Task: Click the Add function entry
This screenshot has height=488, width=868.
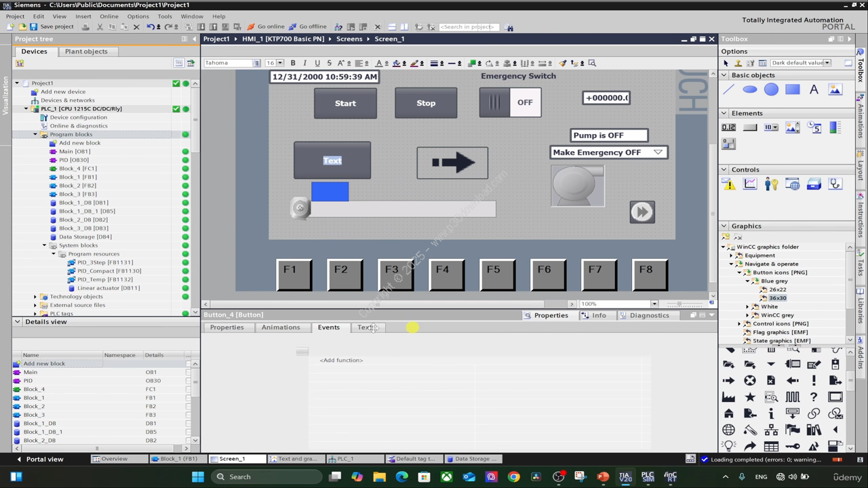Action: pos(341,361)
